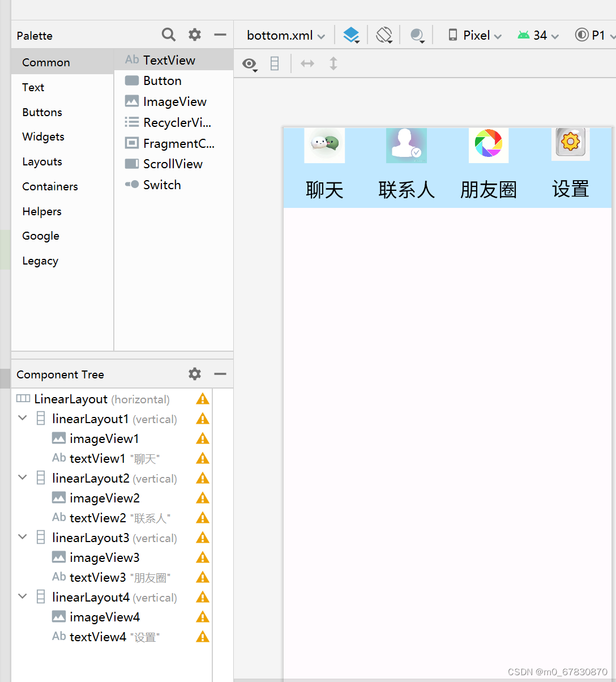Open P1 theme dropdown
The image size is (616, 682).
point(594,36)
